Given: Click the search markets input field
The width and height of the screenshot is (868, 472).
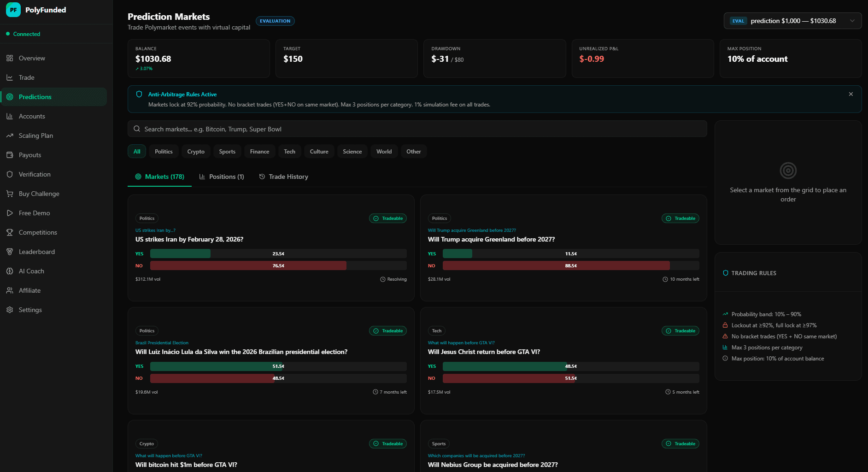Looking at the screenshot, I should (417, 129).
